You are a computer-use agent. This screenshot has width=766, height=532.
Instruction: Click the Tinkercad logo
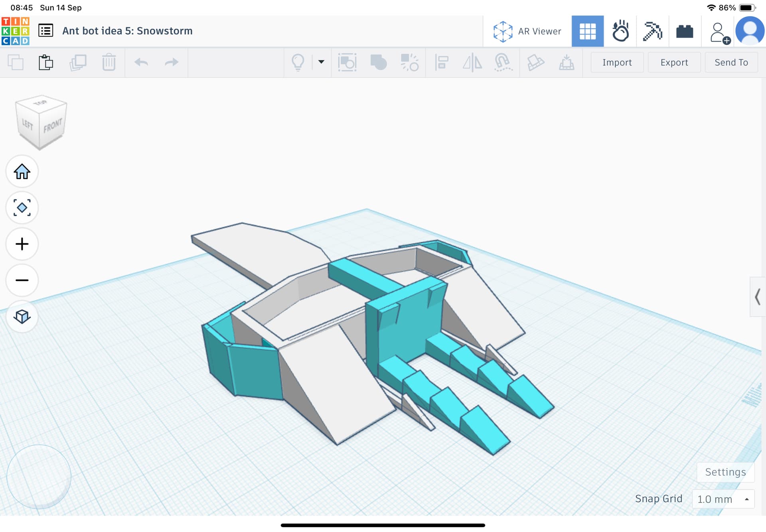(x=15, y=31)
